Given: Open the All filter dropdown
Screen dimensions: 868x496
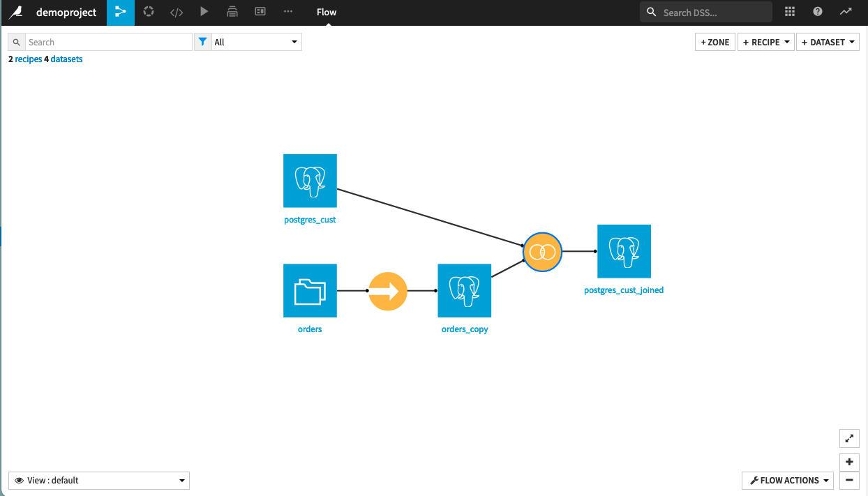Looking at the screenshot, I should pyautogui.click(x=257, y=42).
